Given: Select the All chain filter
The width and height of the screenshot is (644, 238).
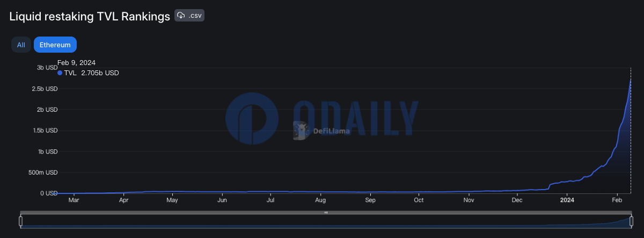Looking at the screenshot, I should (21, 45).
